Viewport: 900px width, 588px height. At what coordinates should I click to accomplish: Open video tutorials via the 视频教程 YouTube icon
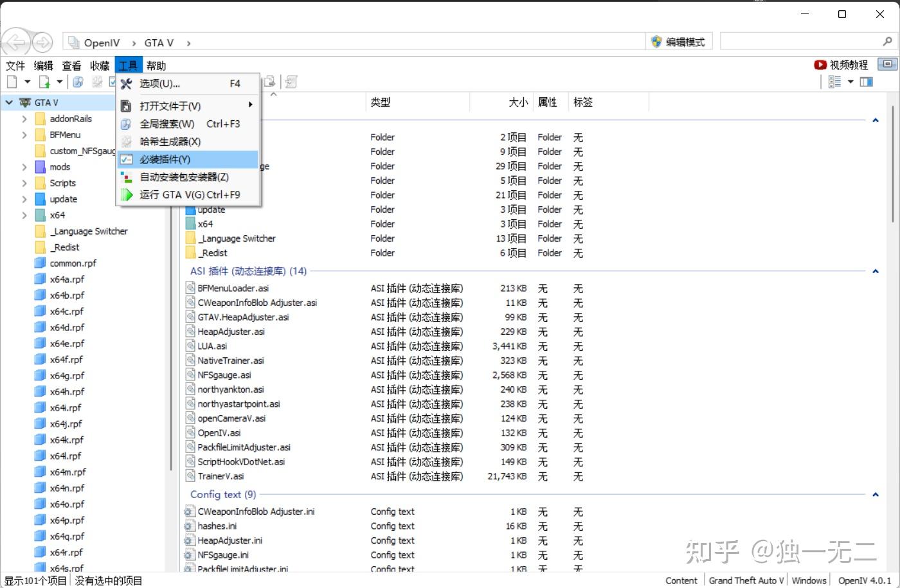point(820,64)
